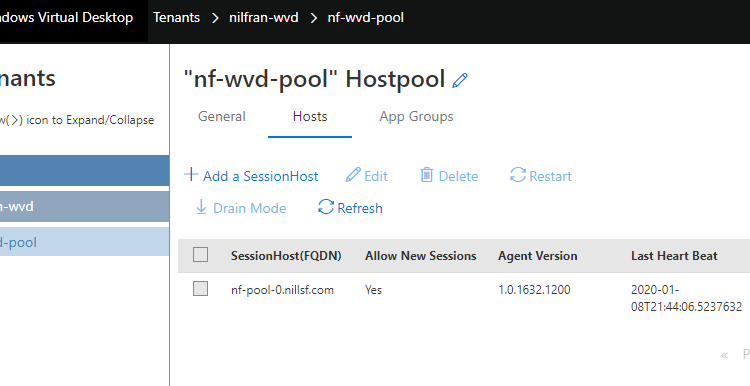Click chevron between Tenants and nilfran-wvd
Screen dimensions: 750x386
coord(215,18)
